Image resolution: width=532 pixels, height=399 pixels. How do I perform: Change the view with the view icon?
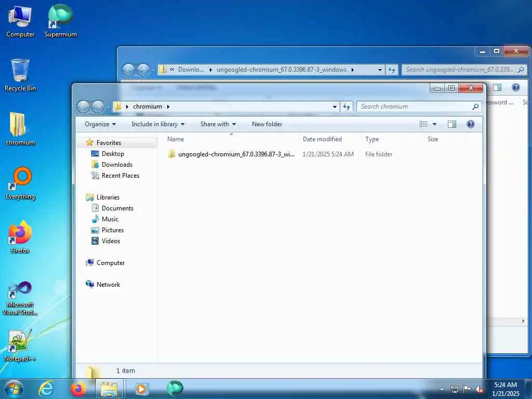423,124
